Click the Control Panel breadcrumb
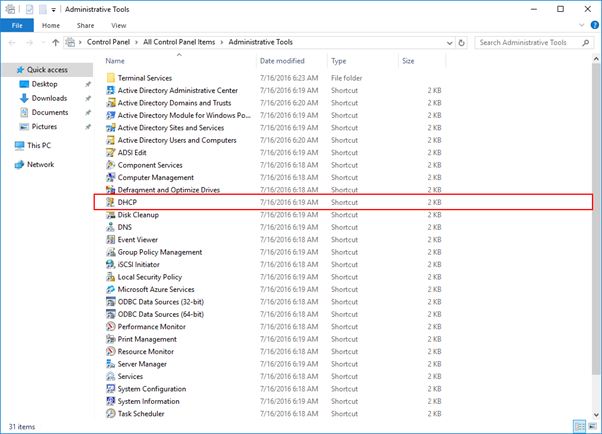Image resolution: width=602 pixels, height=434 pixels. pos(108,42)
